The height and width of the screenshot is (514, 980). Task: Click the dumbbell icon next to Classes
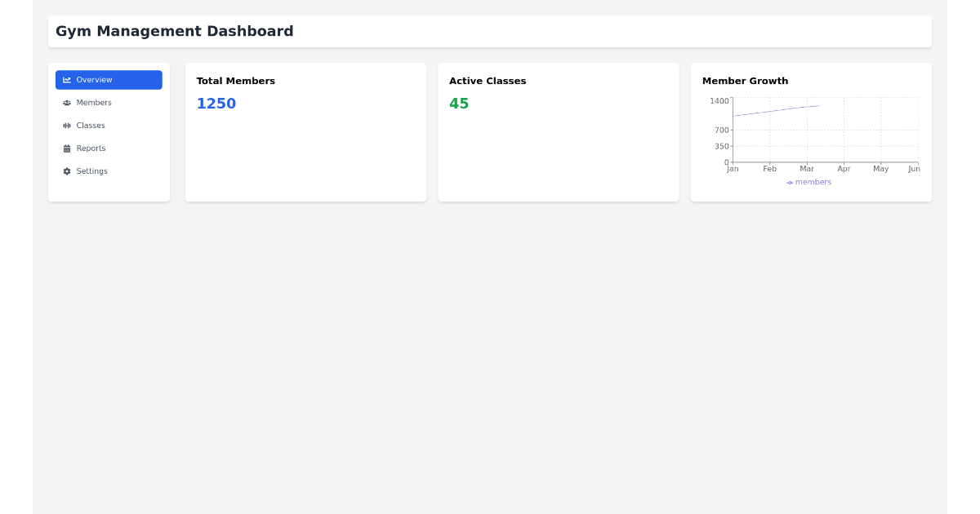tap(66, 125)
